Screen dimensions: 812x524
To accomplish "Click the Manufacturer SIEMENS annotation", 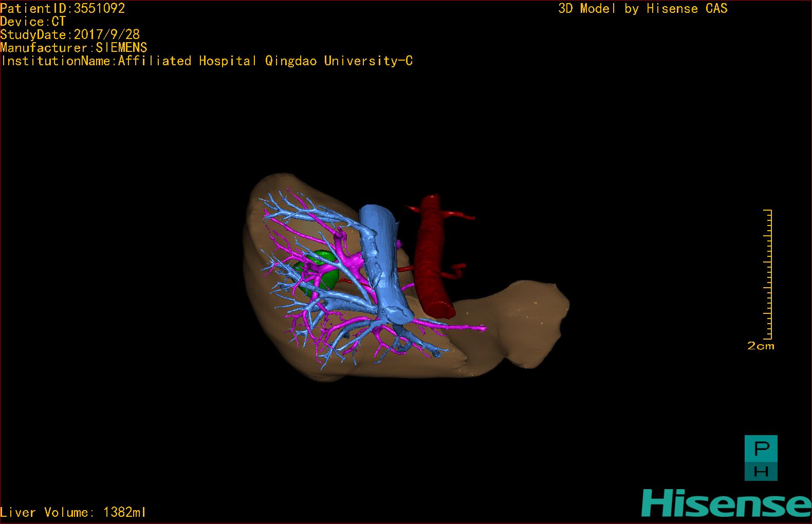I will tap(73, 48).
